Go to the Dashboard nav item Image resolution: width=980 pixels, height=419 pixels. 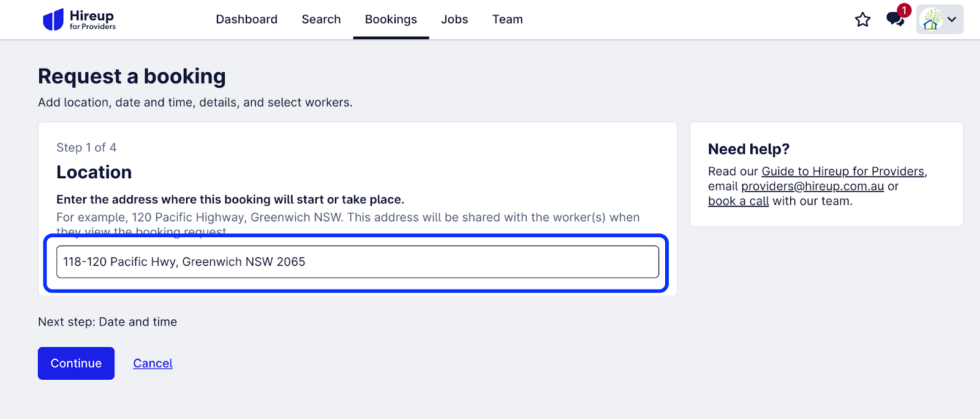pyautogui.click(x=247, y=20)
